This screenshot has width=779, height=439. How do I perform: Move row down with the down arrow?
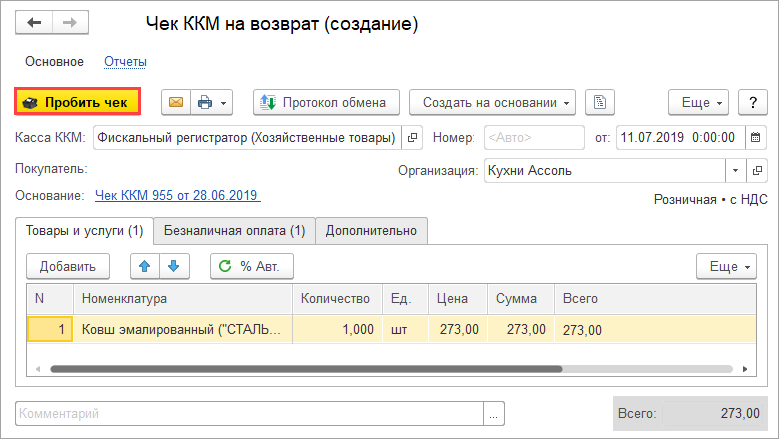[x=173, y=266]
